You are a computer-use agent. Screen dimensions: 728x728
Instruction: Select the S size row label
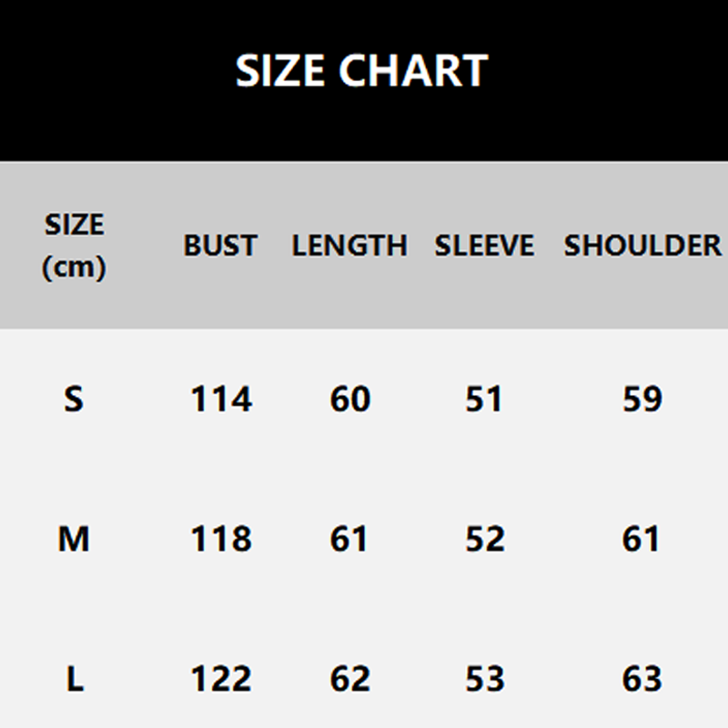[74, 399]
